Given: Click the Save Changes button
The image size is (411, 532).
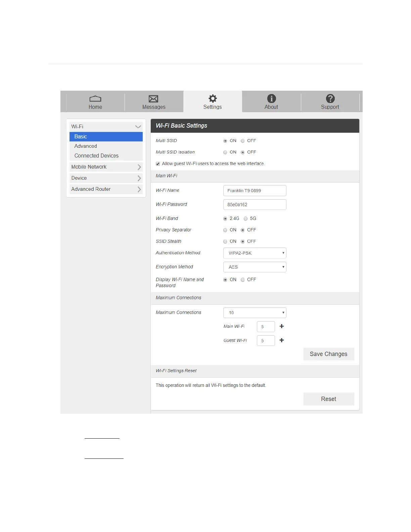Looking at the screenshot, I should click(x=329, y=354).
